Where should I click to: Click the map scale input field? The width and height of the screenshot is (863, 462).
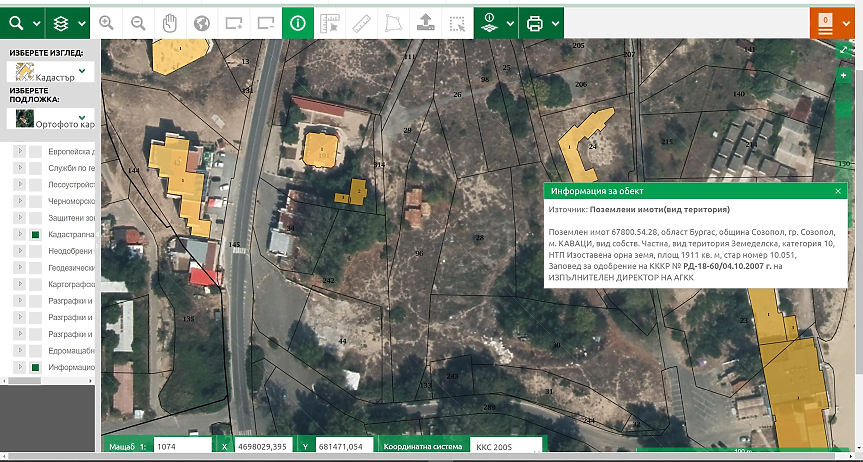click(182, 446)
